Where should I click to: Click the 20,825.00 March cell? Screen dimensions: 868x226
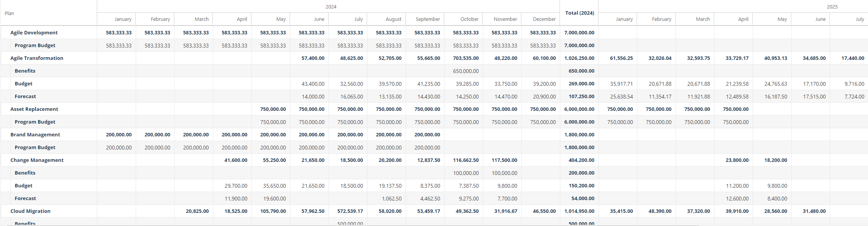click(x=197, y=211)
